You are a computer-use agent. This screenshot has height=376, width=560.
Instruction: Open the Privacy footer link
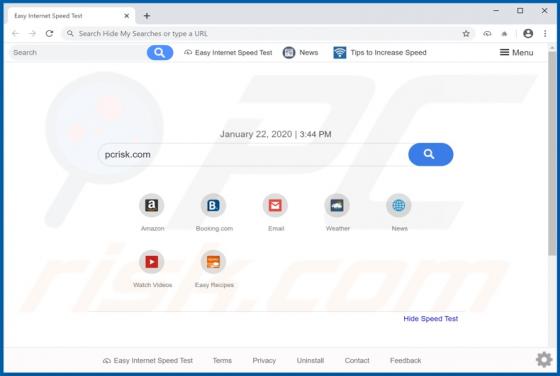[x=264, y=360]
